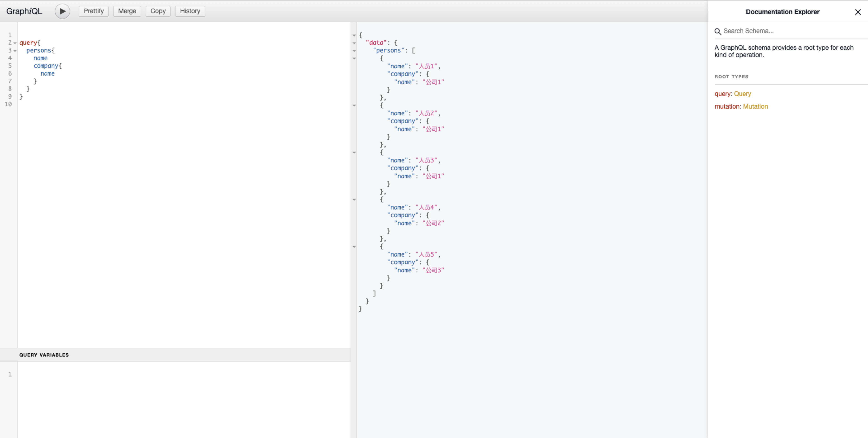Image resolution: width=868 pixels, height=438 pixels.
Task: Fold the 人员1 result object
Action: tap(354, 59)
